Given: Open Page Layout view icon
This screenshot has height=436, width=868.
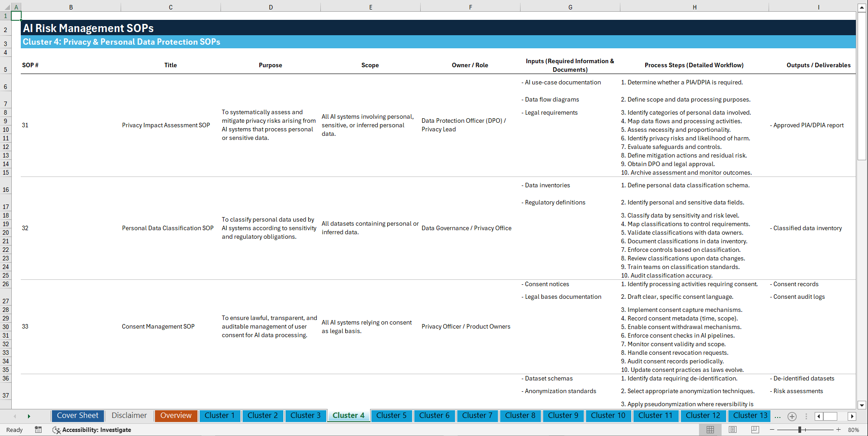Looking at the screenshot, I should click(x=732, y=429).
